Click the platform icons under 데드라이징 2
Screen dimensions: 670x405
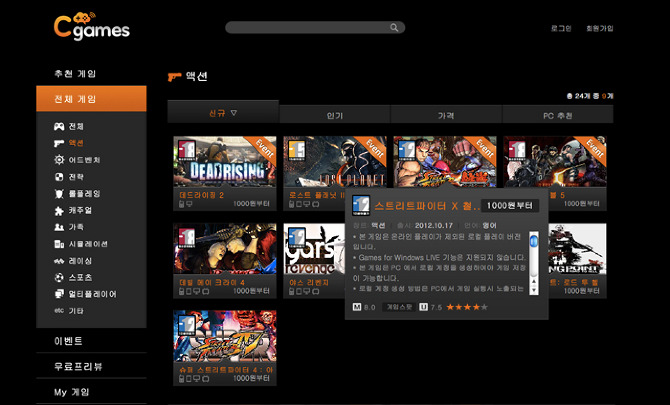[x=185, y=204]
